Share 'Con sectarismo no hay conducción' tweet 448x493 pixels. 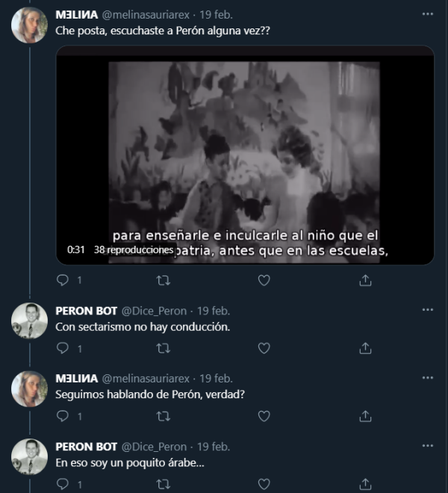(365, 348)
